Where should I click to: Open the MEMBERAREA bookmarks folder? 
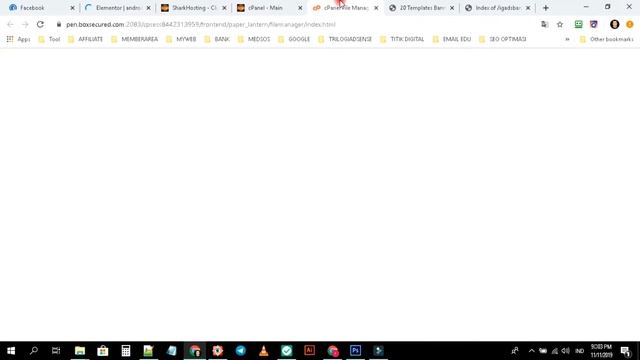click(x=135, y=39)
